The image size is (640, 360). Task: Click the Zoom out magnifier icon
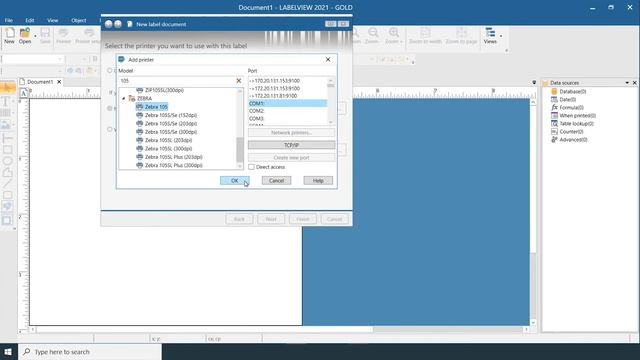[373, 33]
